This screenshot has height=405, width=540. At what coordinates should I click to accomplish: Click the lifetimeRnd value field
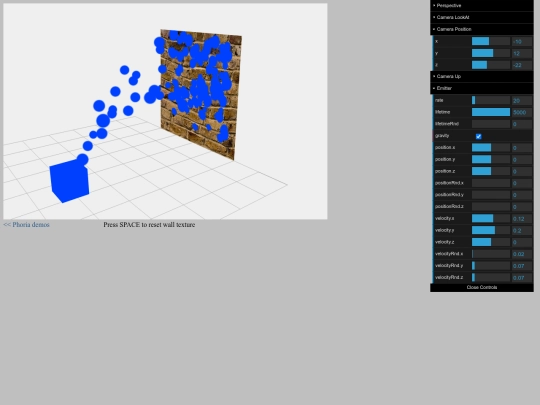point(522,124)
